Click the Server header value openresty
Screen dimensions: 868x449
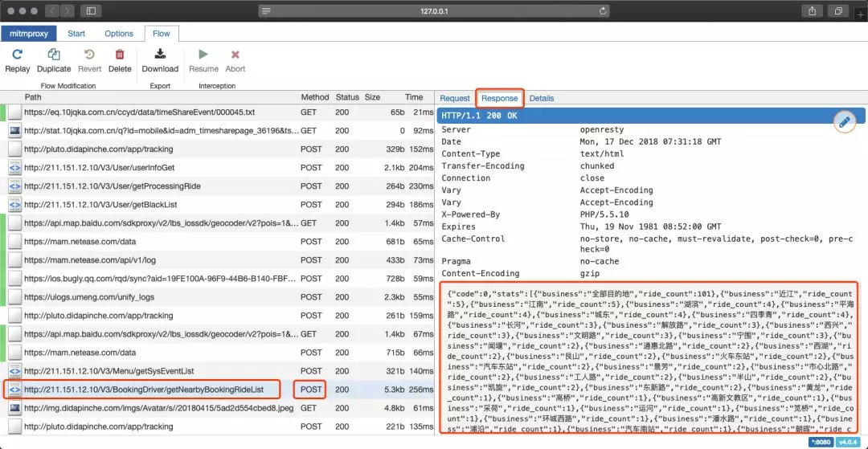(602, 129)
